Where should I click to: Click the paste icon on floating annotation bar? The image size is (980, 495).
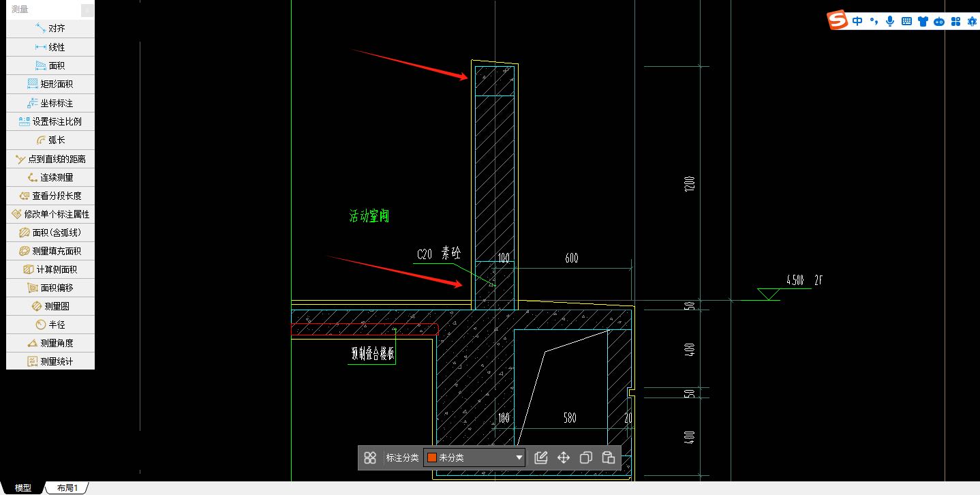(609, 457)
